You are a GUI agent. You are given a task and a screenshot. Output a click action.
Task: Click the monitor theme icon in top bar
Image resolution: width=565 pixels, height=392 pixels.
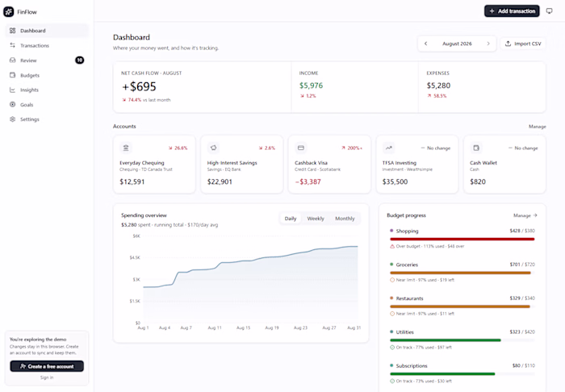click(549, 11)
